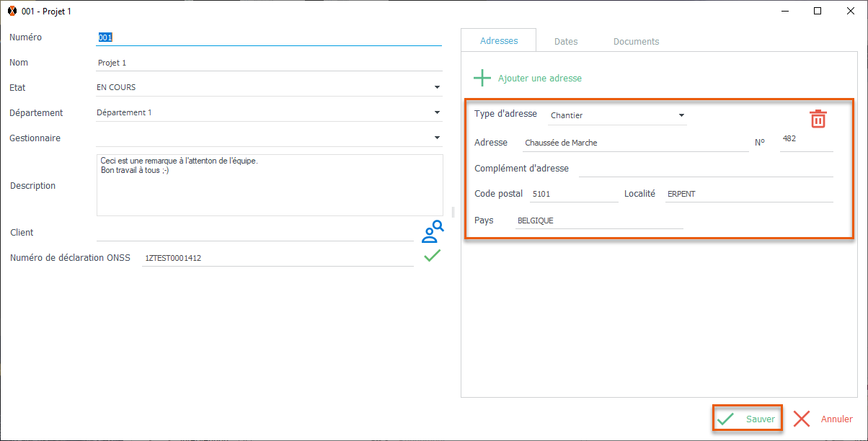Viewport: 868px width, 441px height.
Task: Click the Ajouter une adresse link
Action: tap(539, 79)
